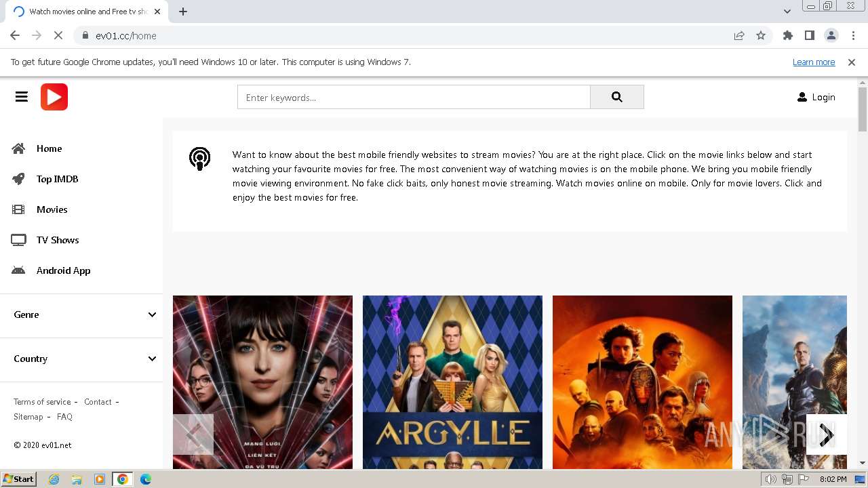Open Chrome three-dot menu
The height and width of the screenshot is (488, 868).
[853, 36]
